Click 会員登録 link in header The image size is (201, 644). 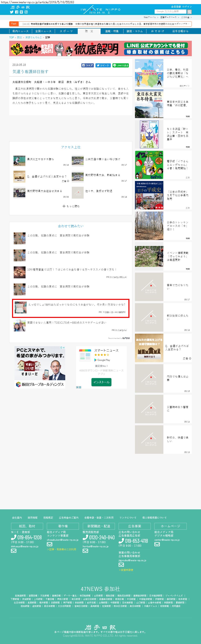[176, 7]
